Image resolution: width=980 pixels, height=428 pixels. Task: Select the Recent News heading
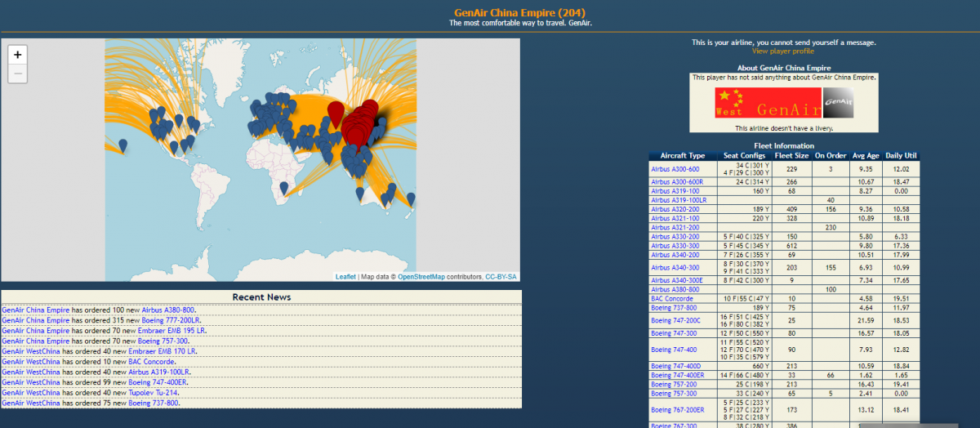point(261,297)
